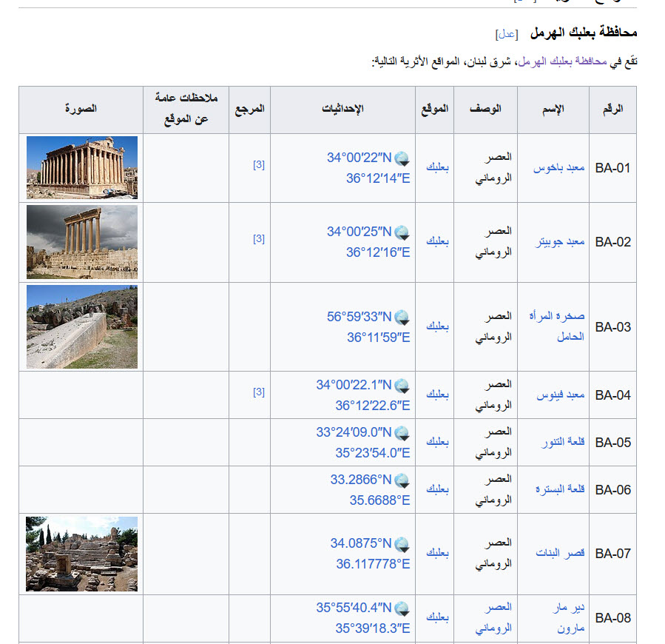Click globe icon beside 34°00′22″N coordinates
Screen dimensions: 665x644
[x=402, y=158]
